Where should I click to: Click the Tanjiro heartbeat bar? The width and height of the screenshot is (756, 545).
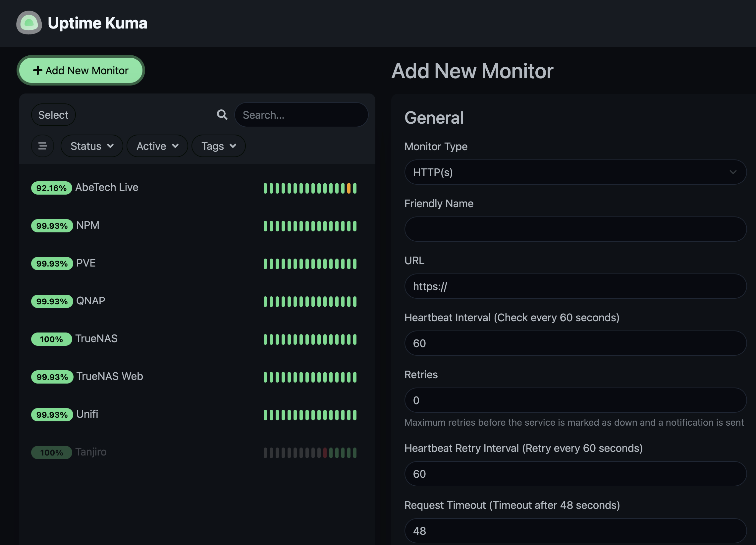click(x=310, y=453)
